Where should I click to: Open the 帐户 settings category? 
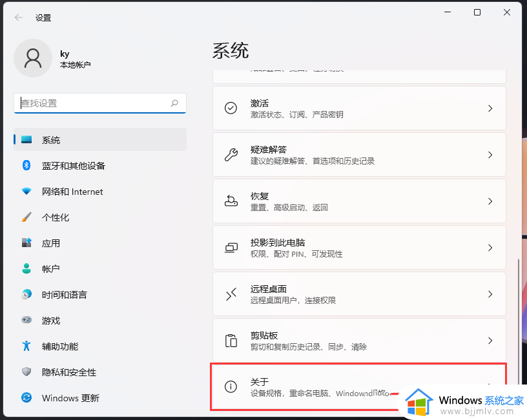point(100,268)
